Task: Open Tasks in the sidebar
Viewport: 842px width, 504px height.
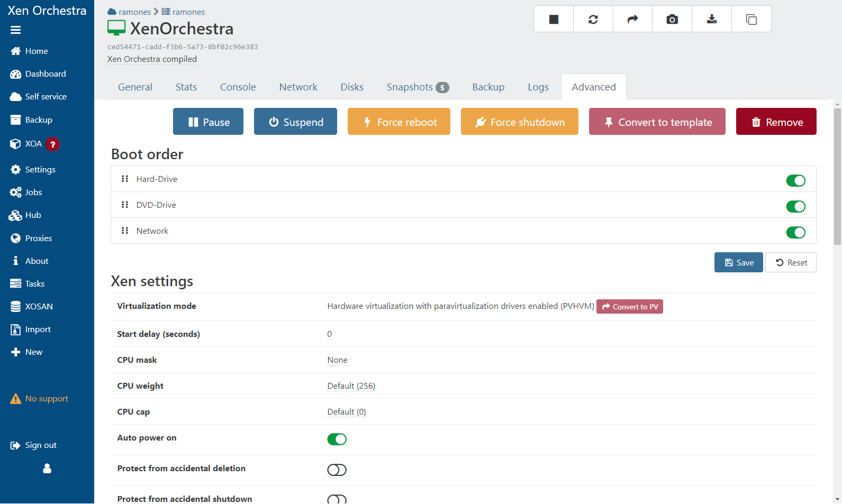Action: pyautogui.click(x=28, y=284)
